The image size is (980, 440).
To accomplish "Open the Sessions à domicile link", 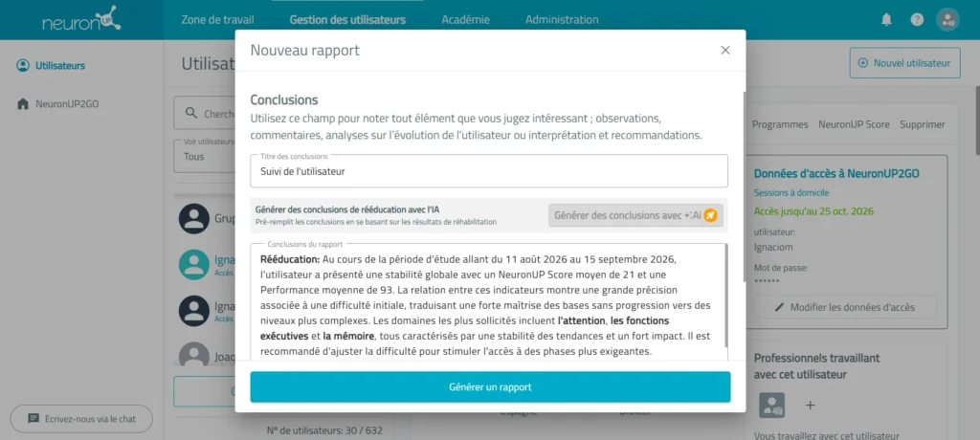I will tap(791, 193).
